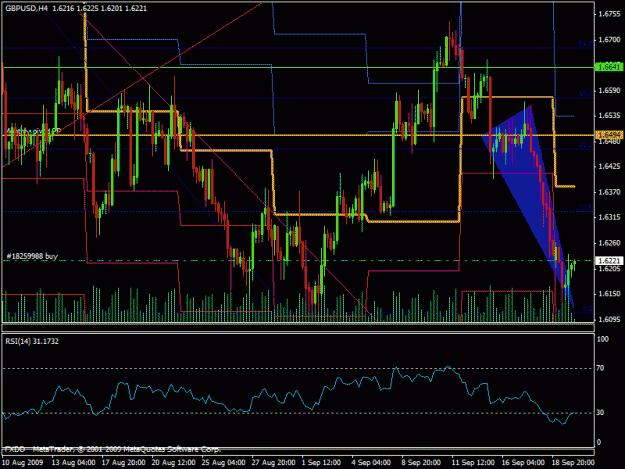This screenshot has height=469, width=625.
Task: Click the 20 Aug 12:00 time label
Action: click(173, 463)
